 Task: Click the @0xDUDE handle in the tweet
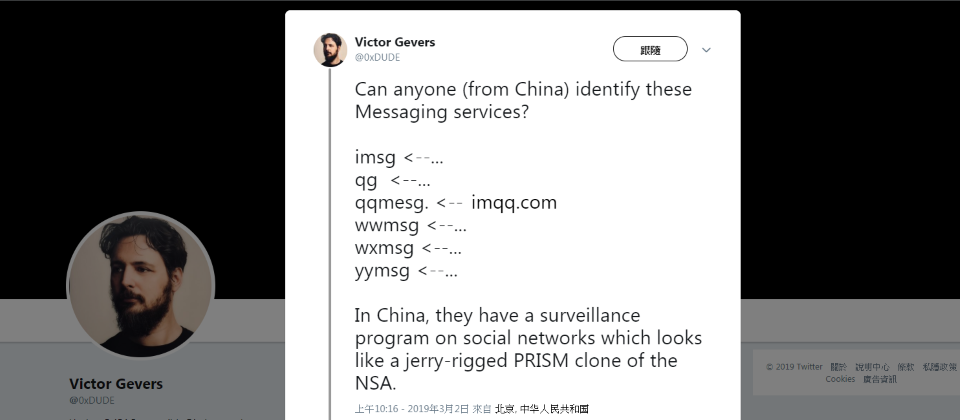[377, 58]
